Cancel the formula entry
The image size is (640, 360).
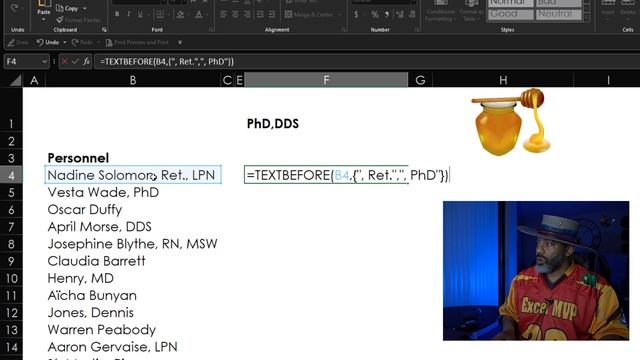pyautogui.click(x=64, y=62)
